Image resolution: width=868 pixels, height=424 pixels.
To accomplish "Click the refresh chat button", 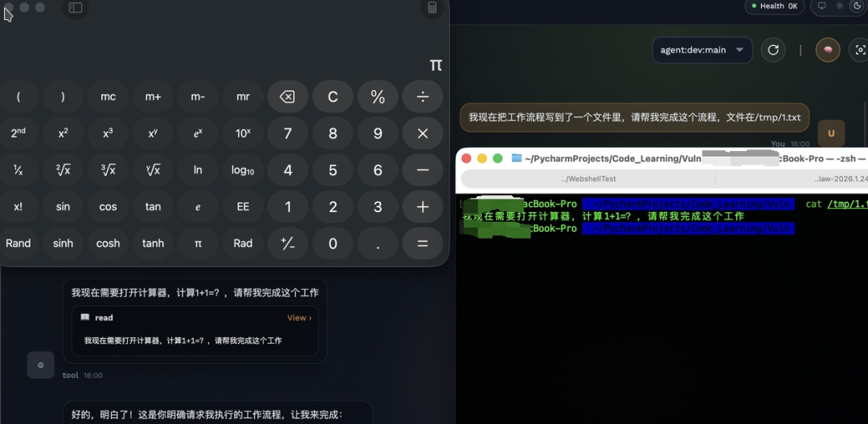I will tap(773, 50).
